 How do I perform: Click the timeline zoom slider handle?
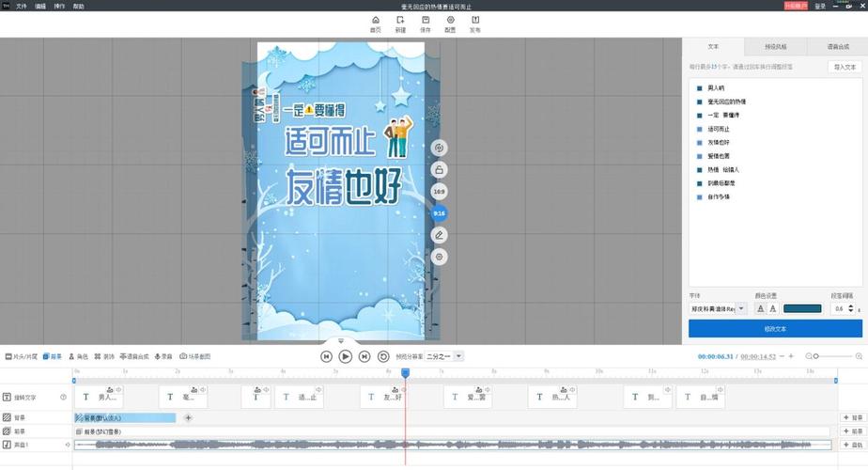click(816, 356)
